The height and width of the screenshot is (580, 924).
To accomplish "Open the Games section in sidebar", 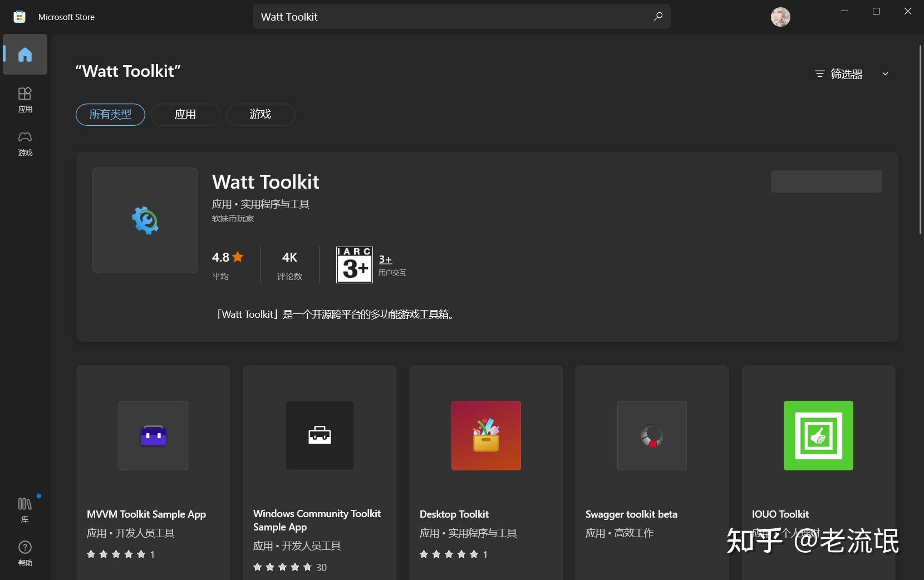I will tap(25, 143).
